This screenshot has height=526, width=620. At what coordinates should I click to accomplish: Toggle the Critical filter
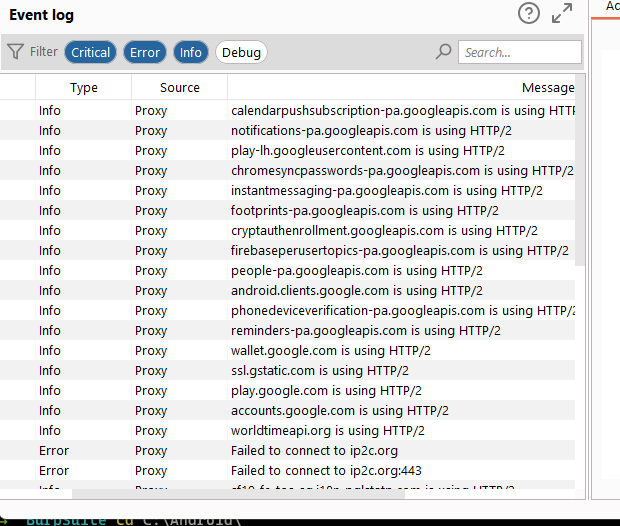tap(91, 52)
